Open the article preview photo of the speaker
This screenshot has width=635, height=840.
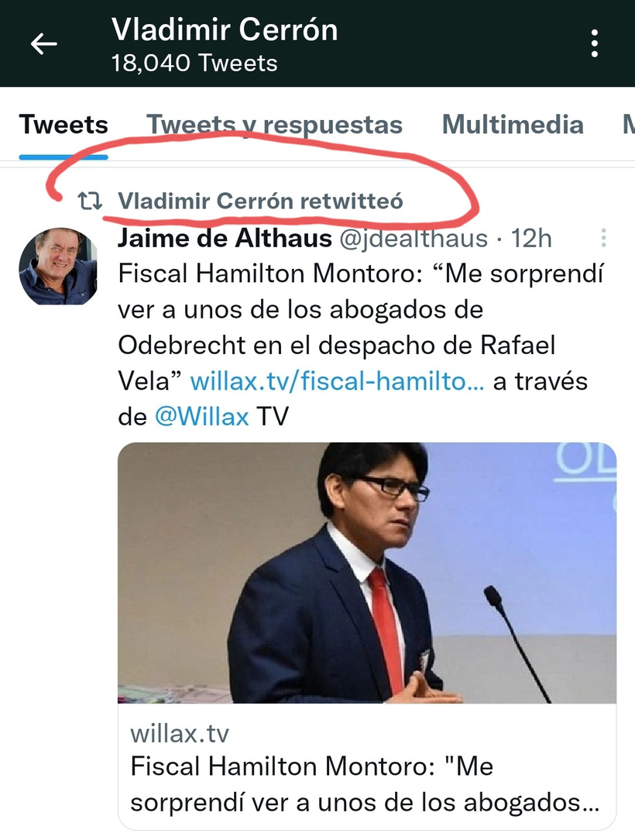(x=367, y=573)
